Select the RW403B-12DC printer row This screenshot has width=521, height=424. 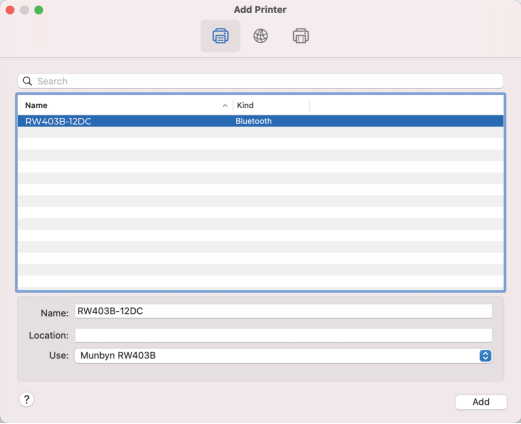pyautogui.click(x=260, y=121)
